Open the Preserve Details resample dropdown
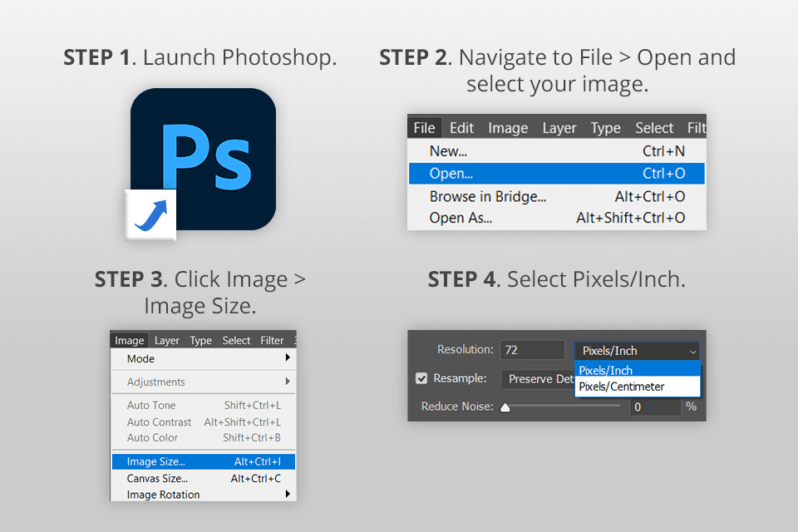The width and height of the screenshot is (798, 532). [538, 379]
